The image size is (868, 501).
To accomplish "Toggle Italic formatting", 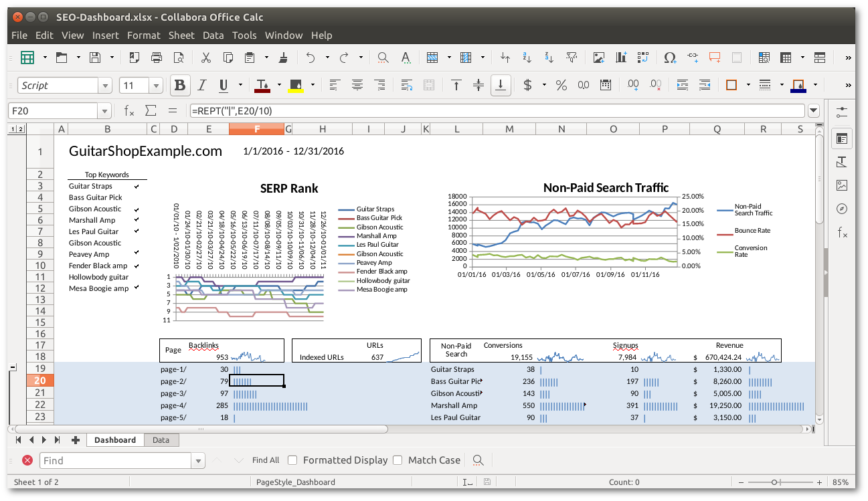I will tap(201, 85).
